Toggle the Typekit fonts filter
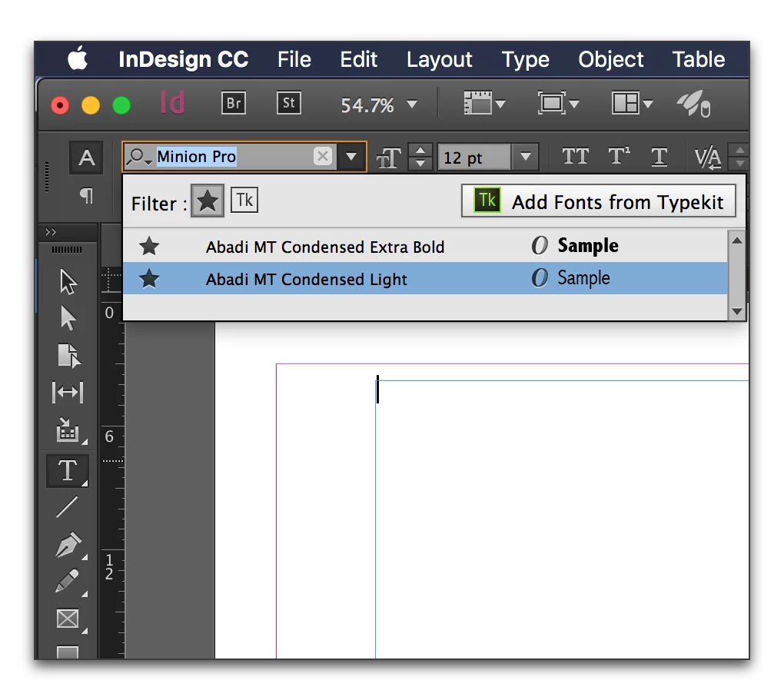 pos(244,201)
